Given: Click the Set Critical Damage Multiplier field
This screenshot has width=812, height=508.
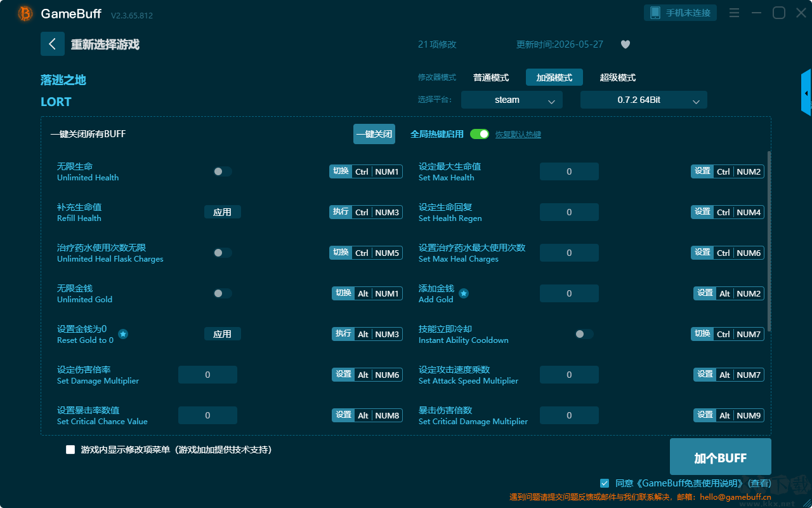Looking at the screenshot, I should tap(570, 415).
